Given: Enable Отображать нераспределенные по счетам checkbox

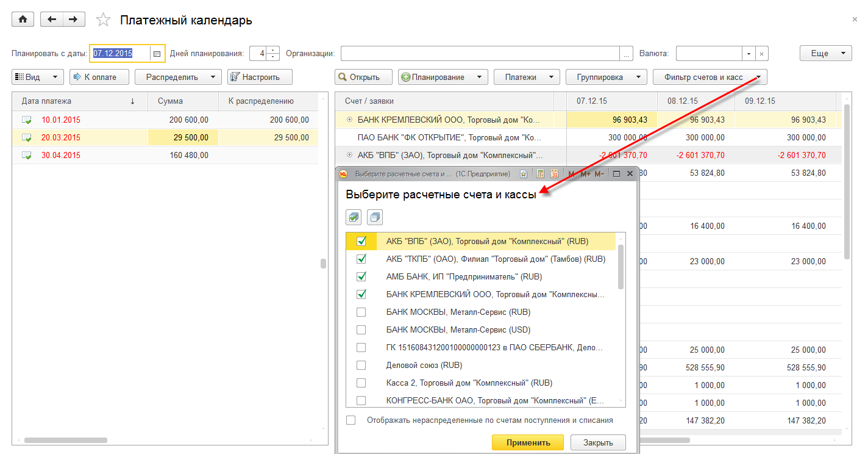Looking at the screenshot, I should click(350, 420).
